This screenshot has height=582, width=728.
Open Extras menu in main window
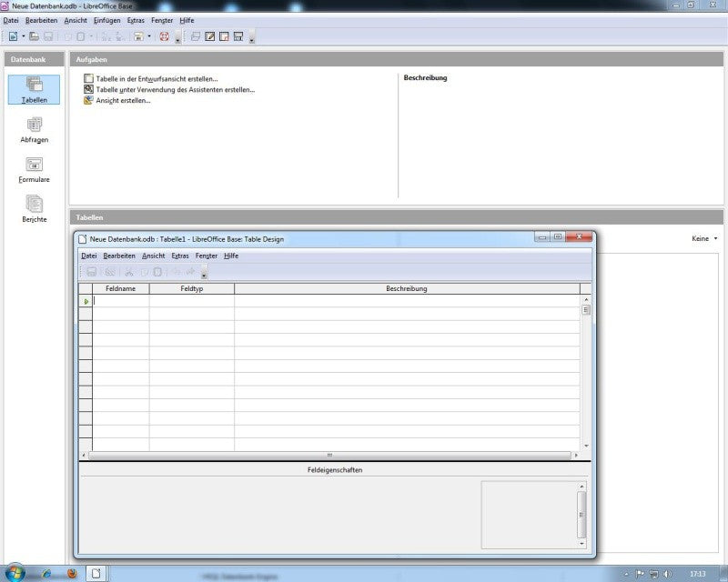[136, 20]
